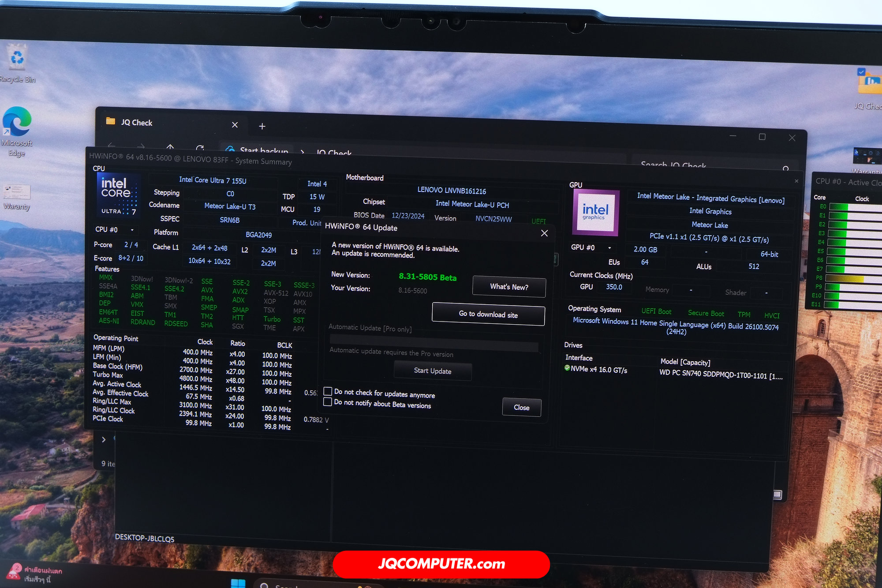Click taskbar search magnifier icon
The image size is (882, 588).
[x=265, y=585]
